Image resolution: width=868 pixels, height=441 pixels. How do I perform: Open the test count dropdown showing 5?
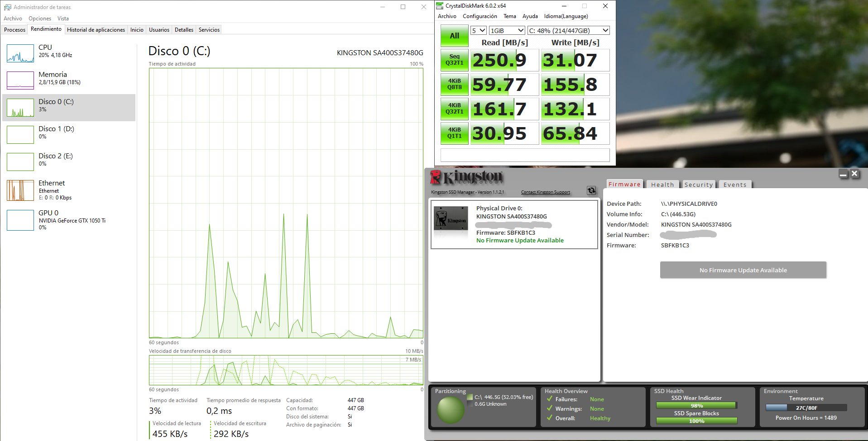(x=479, y=30)
